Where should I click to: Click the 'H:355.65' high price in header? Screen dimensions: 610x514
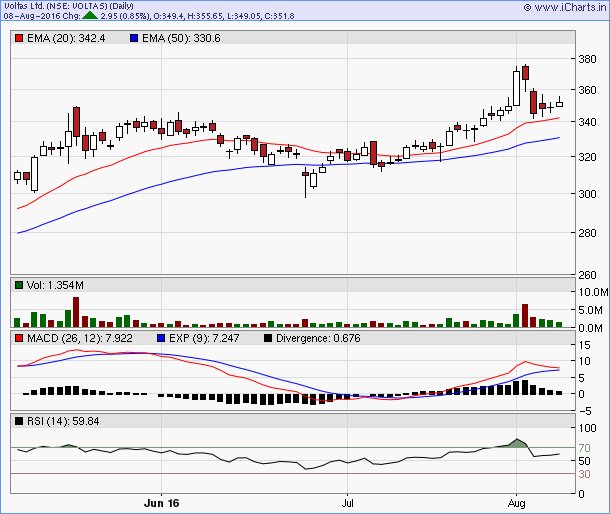[205, 16]
